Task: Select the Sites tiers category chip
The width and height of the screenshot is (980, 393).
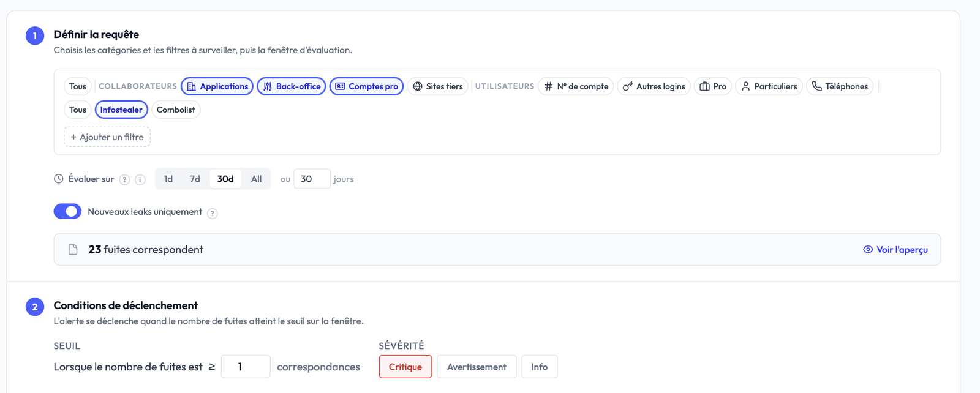Action: 437,86
